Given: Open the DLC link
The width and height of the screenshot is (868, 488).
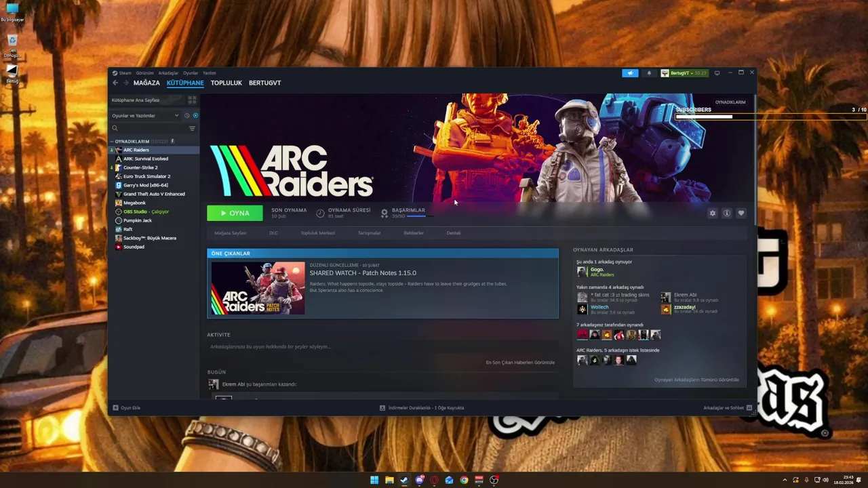Looking at the screenshot, I should click(x=273, y=233).
